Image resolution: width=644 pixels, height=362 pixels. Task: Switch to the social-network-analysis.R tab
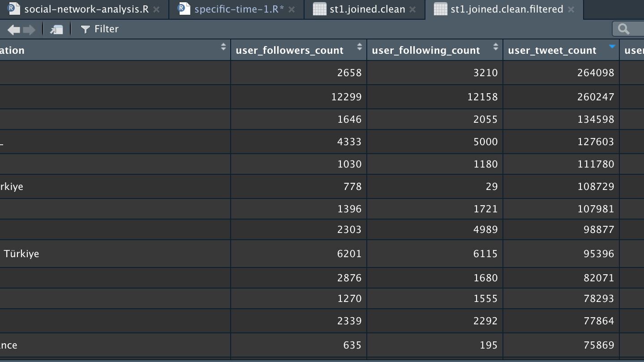point(86,9)
